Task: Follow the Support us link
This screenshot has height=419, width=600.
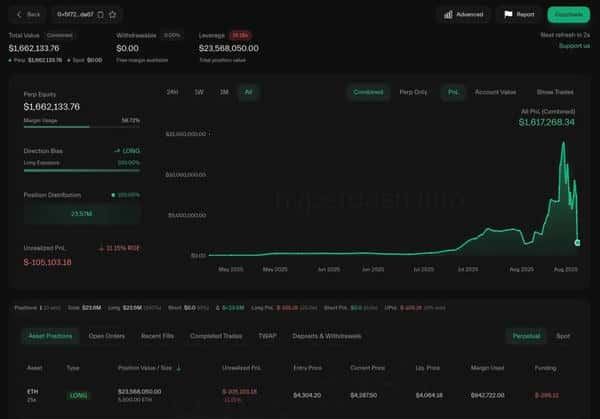Action: [x=574, y=46]
